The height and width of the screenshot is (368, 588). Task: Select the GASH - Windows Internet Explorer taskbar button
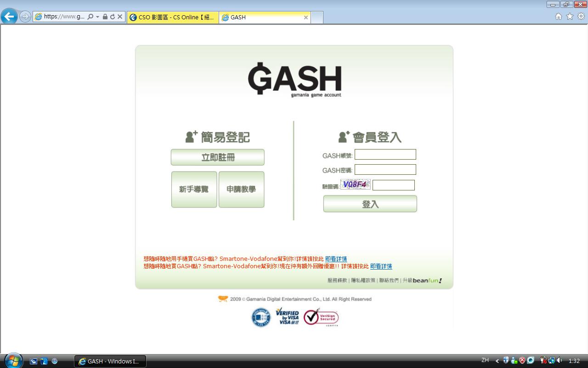coord(110,362)
